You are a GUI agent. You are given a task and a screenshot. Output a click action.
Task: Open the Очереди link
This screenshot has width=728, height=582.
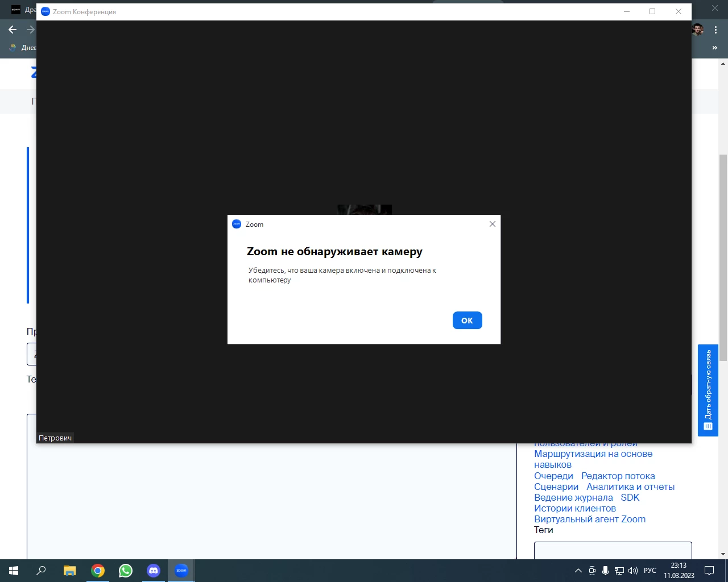coord(553,476)
